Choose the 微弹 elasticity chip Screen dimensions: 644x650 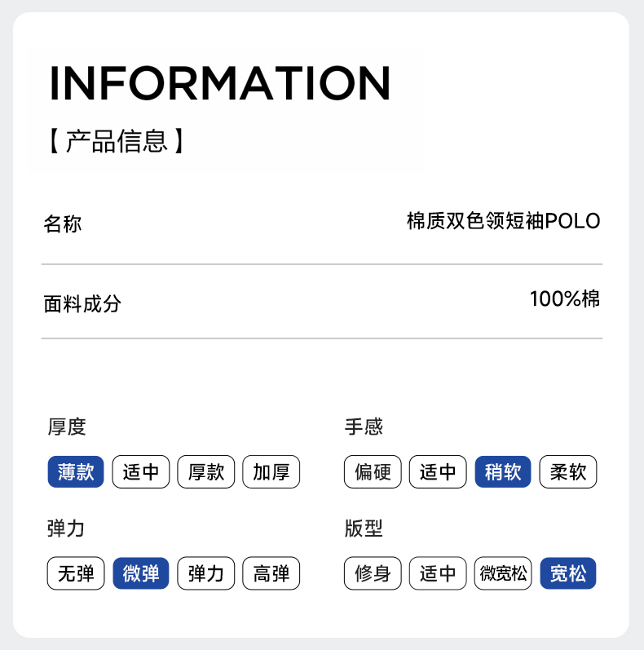[141, 573]
